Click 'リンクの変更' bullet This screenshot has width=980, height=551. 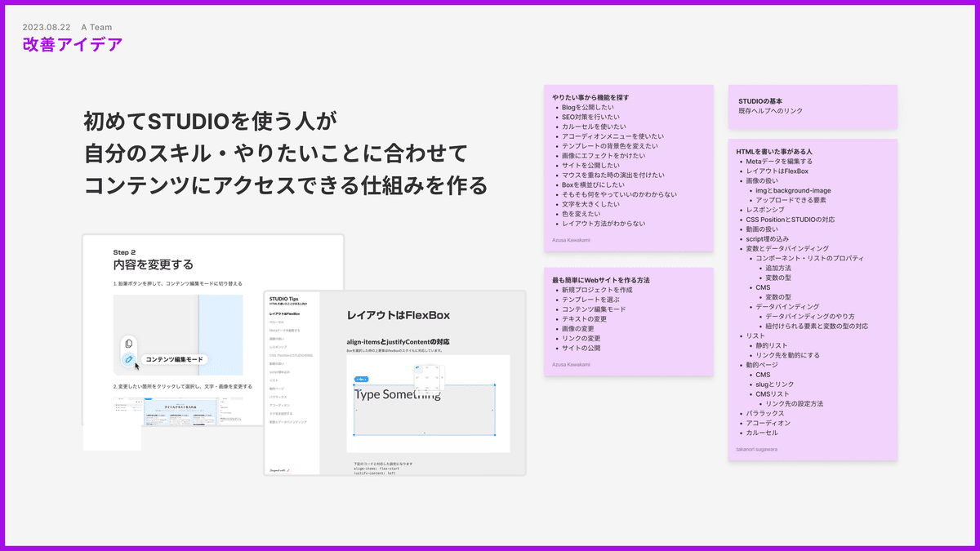(581, 338)
